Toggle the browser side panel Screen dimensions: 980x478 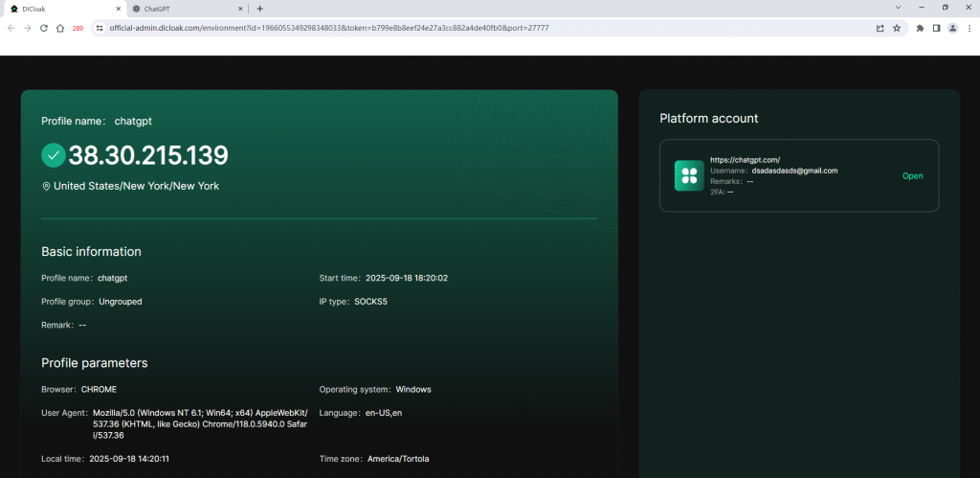[x=936, y=28]
